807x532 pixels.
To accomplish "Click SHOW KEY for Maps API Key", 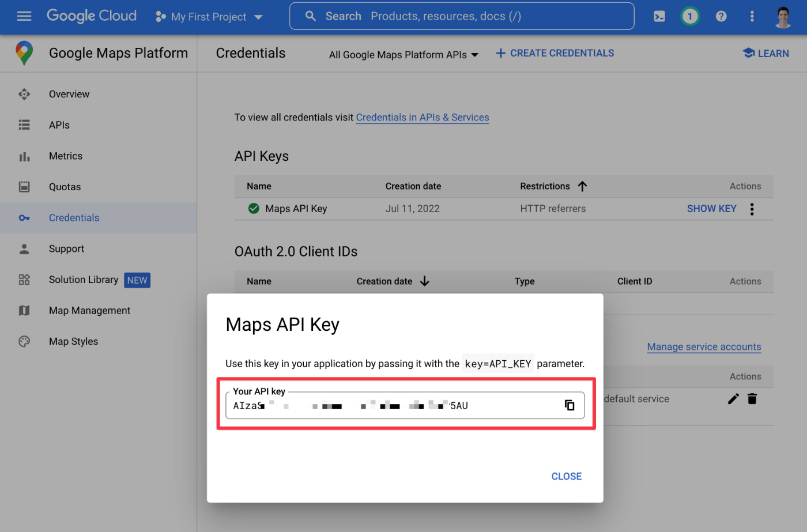I will coord(711,209).
